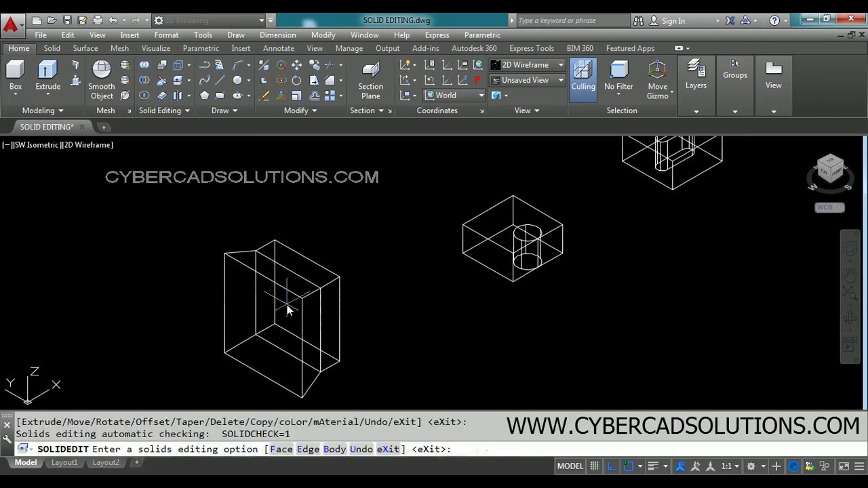Open the 2D Wireframe visual style dropdown
This screenshot has height=488, width=868.
[x=528, y=65]
